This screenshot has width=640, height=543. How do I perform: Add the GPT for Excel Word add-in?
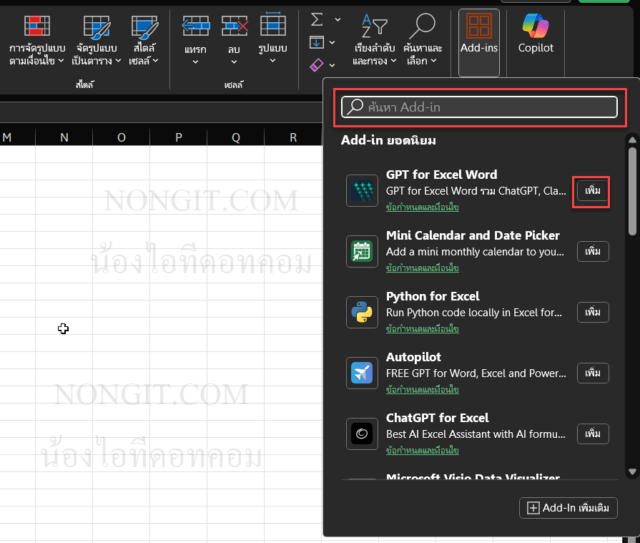[x=593, y=191]
